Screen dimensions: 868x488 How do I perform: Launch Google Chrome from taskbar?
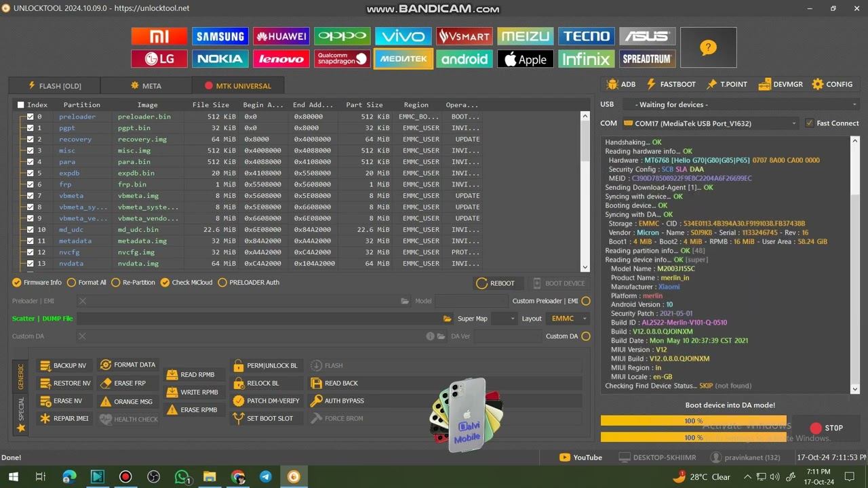tap(237, 477)
